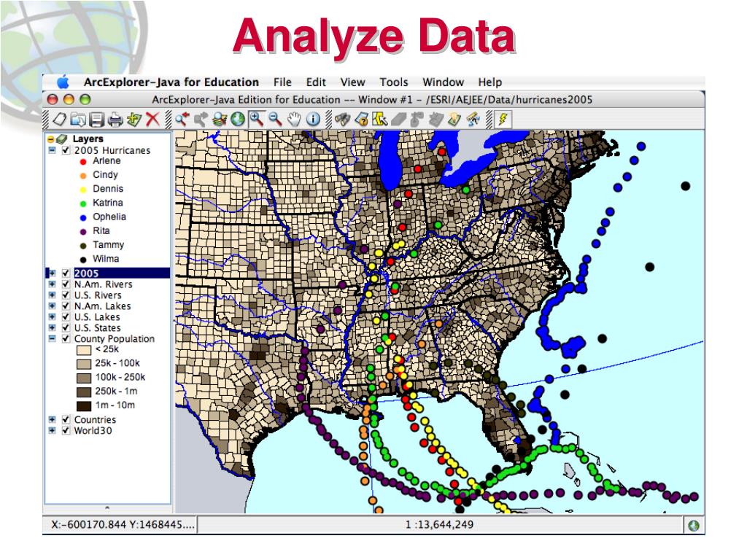
Task: Click the Print map icon
Action: [x=115, y=119]
